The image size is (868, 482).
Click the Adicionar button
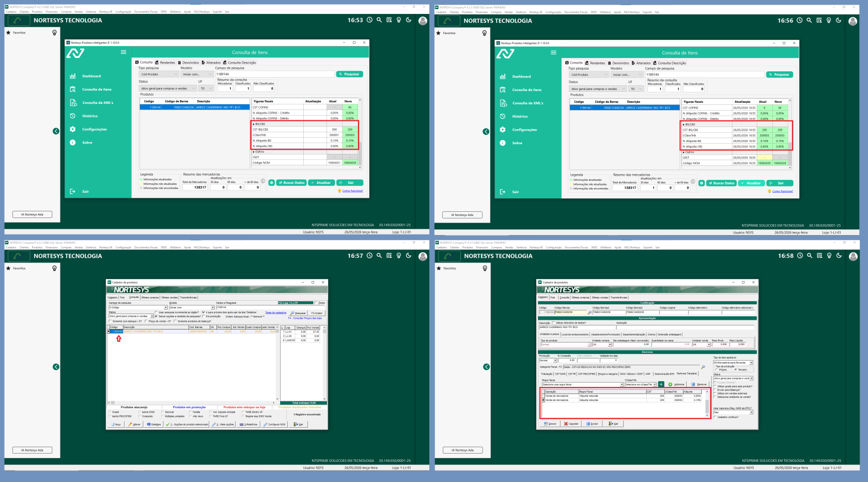pos(676,384)
